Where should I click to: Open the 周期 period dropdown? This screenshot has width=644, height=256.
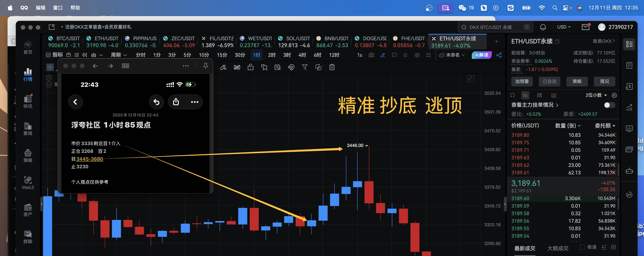click(119, 55)
